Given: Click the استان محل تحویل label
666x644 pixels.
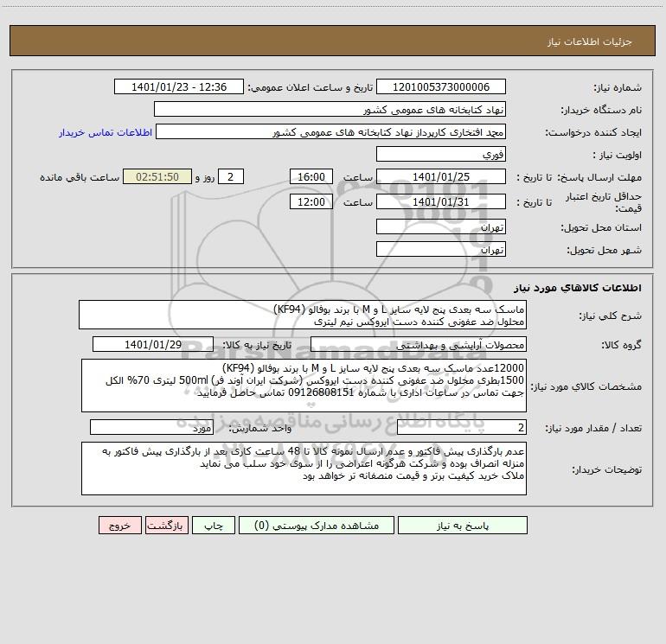Looking at the screenshot, I should (x=601, y=227).
